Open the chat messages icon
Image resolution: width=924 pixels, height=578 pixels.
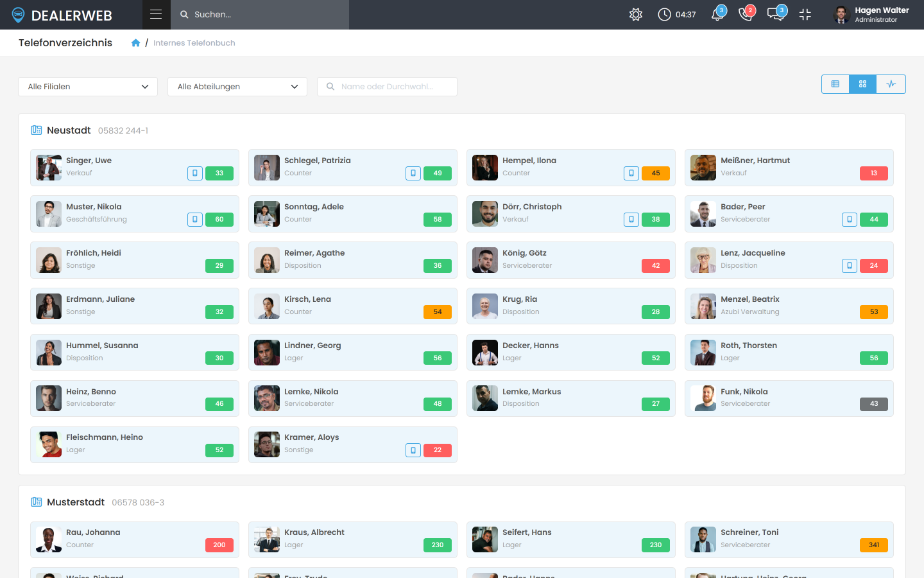[x=776, y=14]
